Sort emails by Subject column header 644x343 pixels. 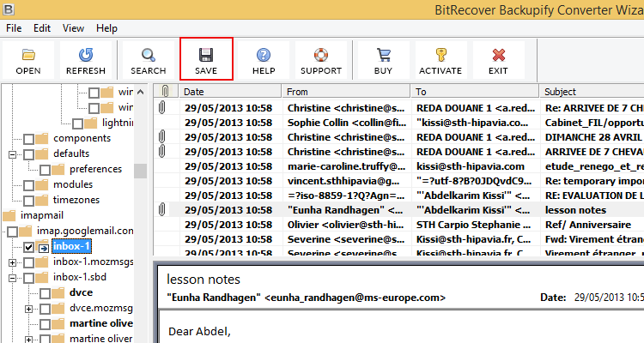click(592, 91)
